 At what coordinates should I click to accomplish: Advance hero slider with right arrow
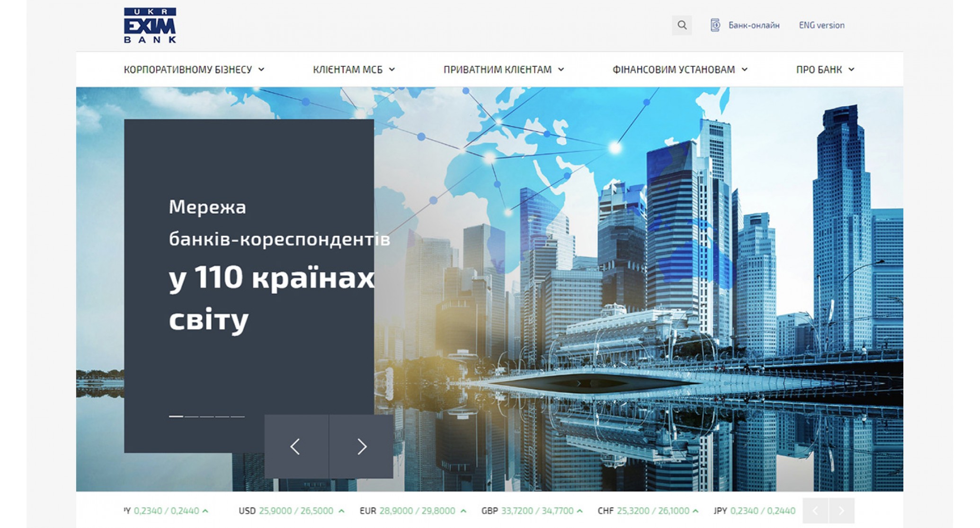click(x=361, y=447)
